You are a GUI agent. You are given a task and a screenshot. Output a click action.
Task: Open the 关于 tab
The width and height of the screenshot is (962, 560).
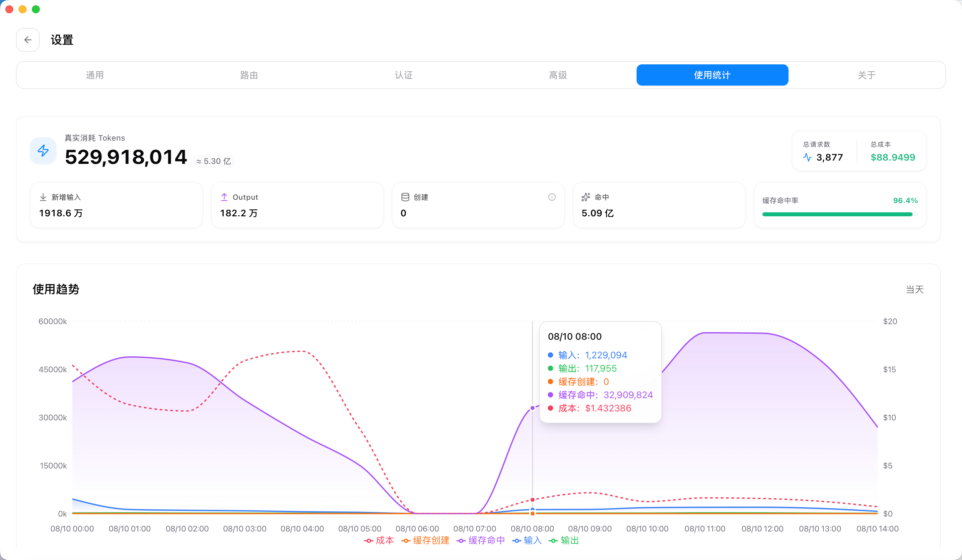(866, 75)
